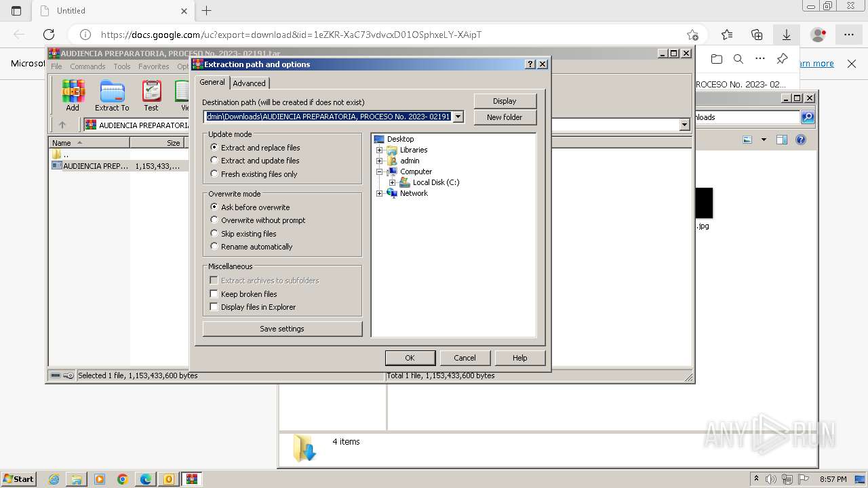Click the Name column header in WinRAR
Screen dimensions: 868x488
(x=89, y=143)
